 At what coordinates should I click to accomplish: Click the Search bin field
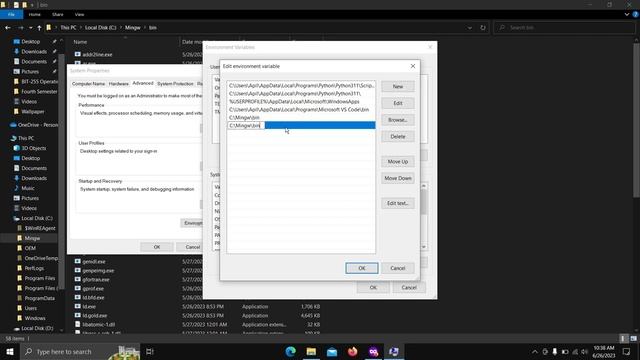tap(564, 28)
